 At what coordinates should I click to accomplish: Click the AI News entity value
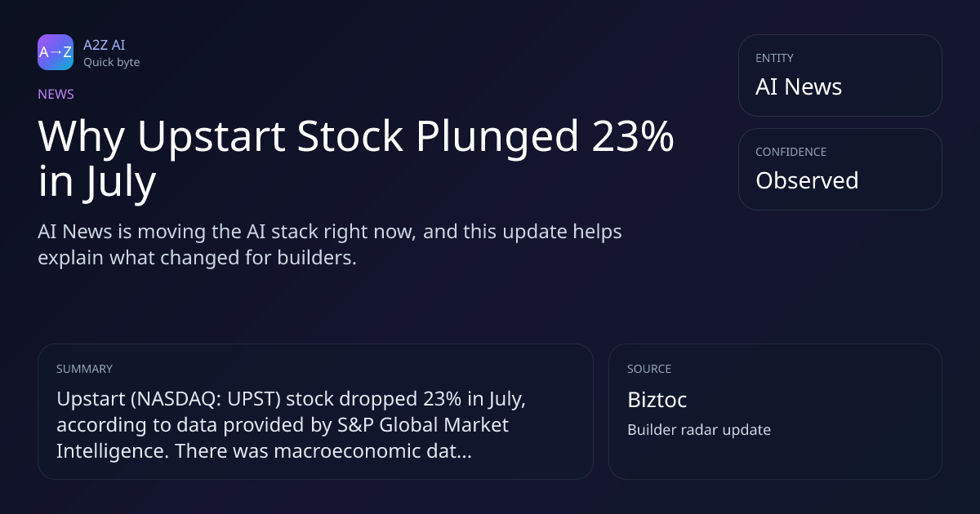click(x=798, y=86)
